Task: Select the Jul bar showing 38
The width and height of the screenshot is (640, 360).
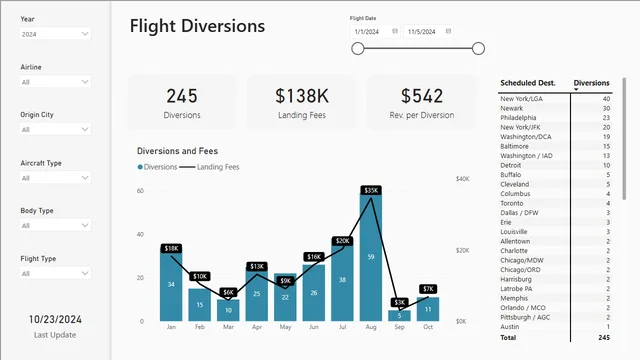Action: (342, 280)
